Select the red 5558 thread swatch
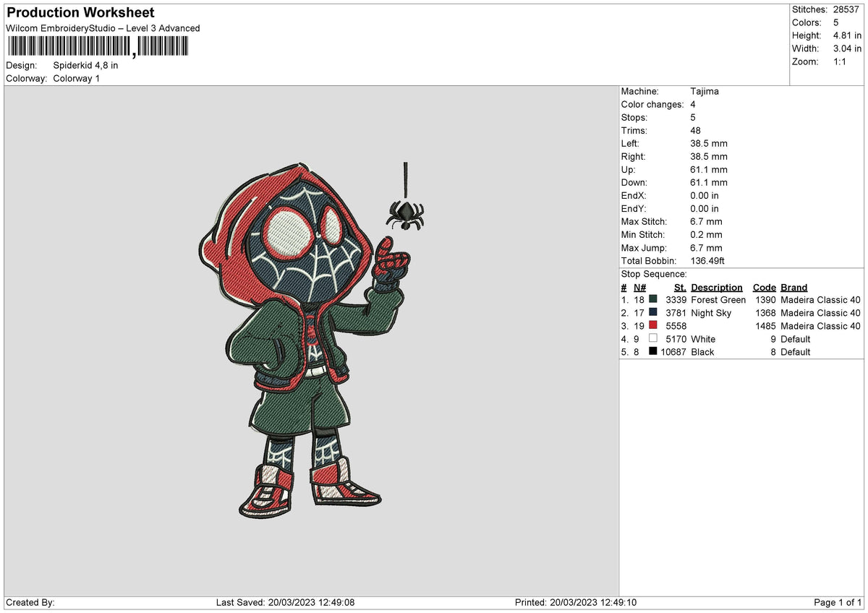 click(x=652, y=325)
